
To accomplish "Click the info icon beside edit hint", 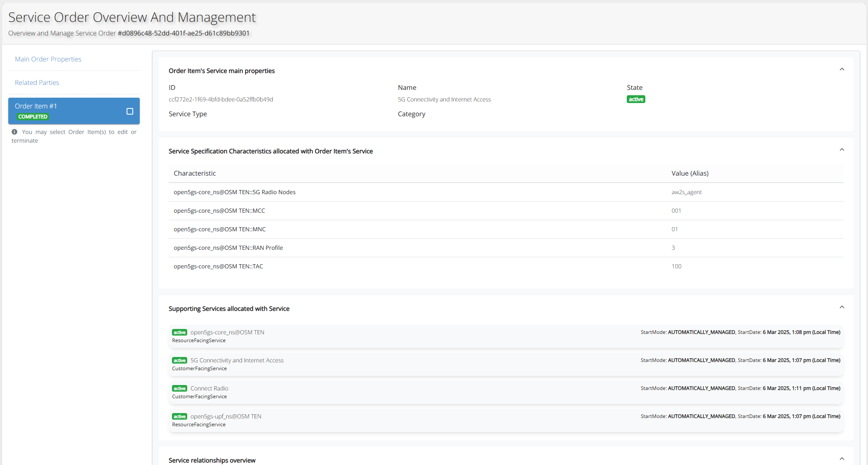I will click(x=14, y=132).
